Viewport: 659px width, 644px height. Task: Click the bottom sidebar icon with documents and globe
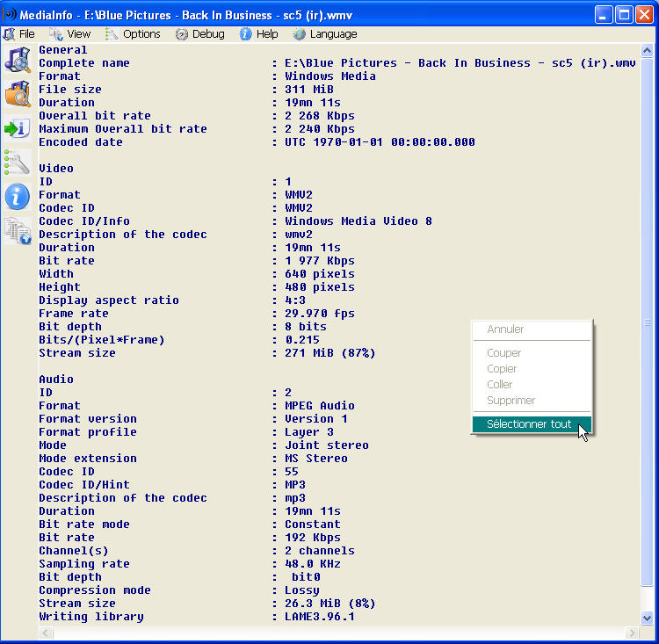(x=18, y=230)
